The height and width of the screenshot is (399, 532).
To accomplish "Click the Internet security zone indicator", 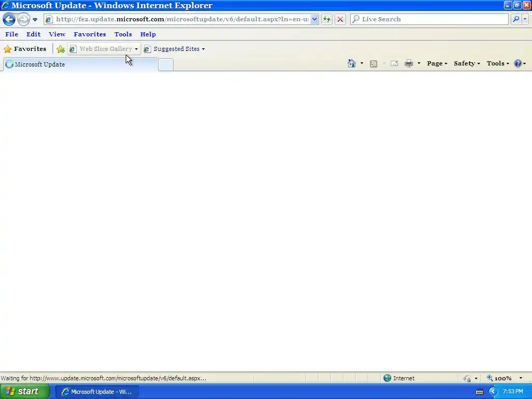I will (398, 378).
